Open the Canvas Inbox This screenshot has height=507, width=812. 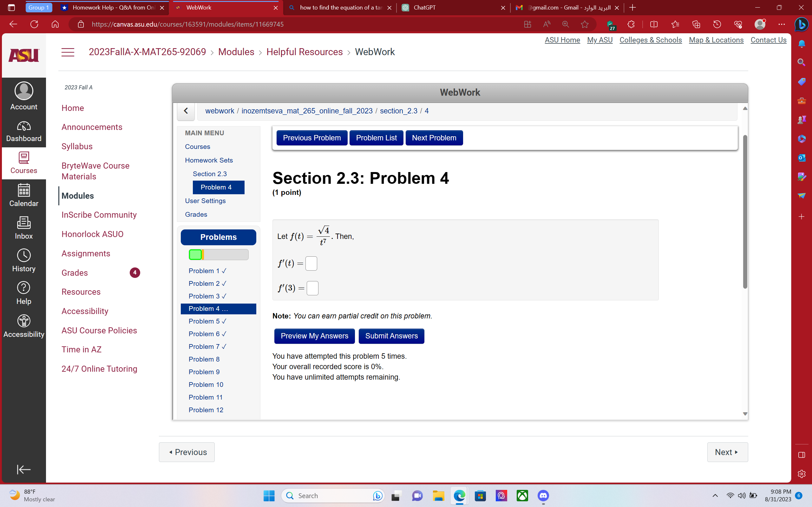click(x=23, y=228)
